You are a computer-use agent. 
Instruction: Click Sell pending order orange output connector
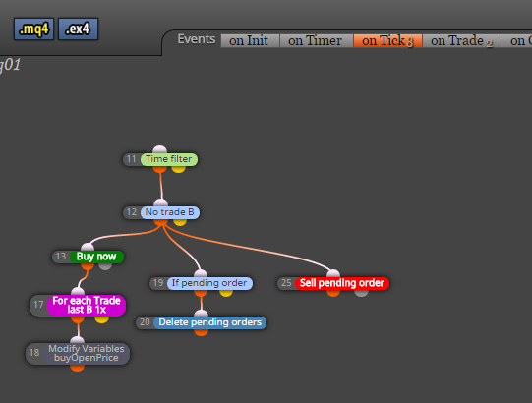(x=333, y=293)
